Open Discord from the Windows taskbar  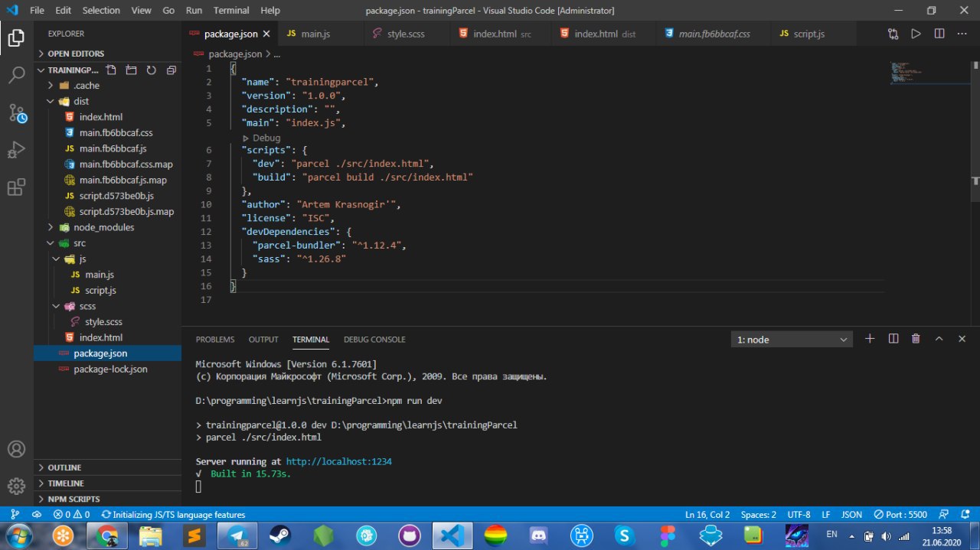[540, 535]
